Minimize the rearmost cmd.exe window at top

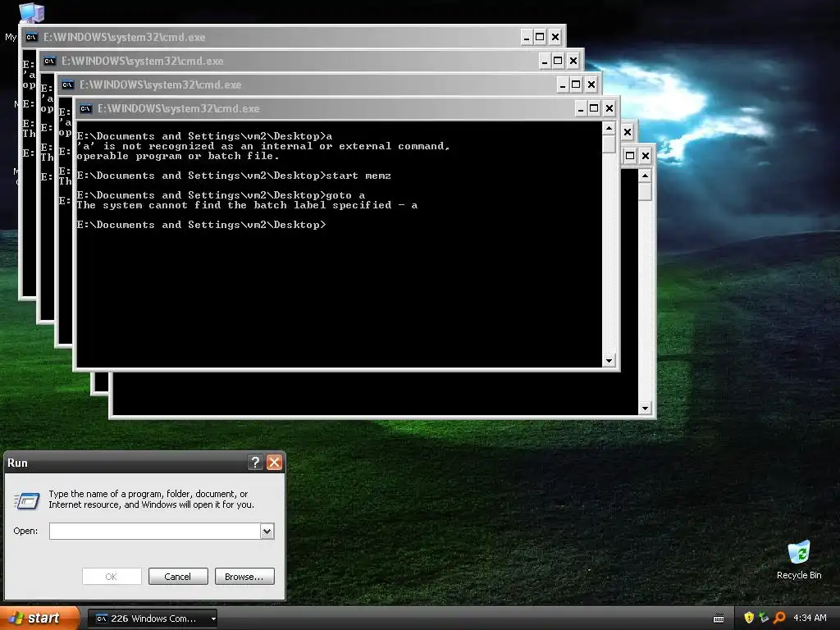(x=526, y=37)
